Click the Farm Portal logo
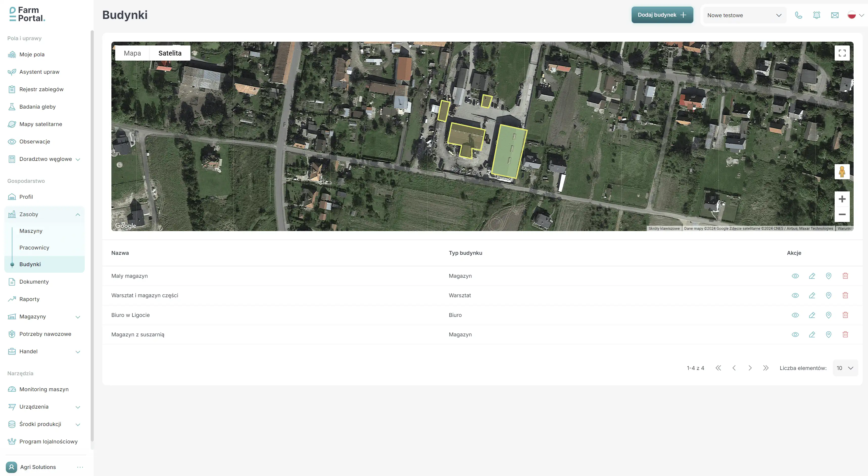This screenshot has width=868, height=476. (27, 14)
